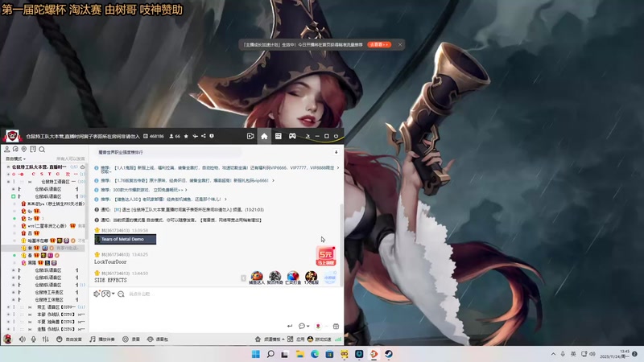This screenshot has height=362, width=644.
Task: Click the download tray icon in header
Action: click(x=308, y=136)
